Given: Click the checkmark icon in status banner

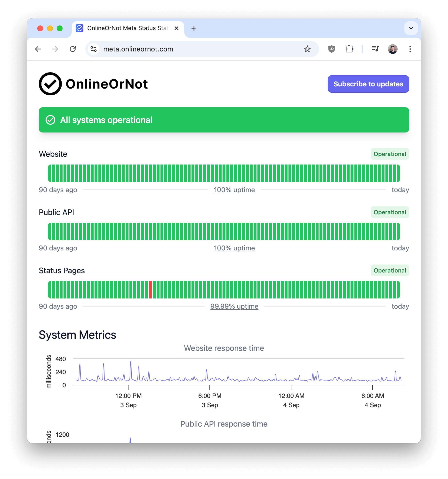Looking at the screenshot, I should (x=50, y=120).
